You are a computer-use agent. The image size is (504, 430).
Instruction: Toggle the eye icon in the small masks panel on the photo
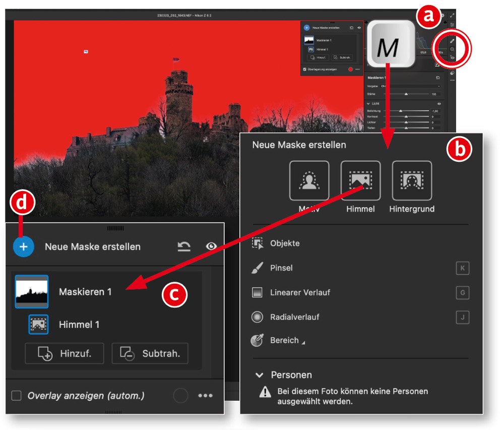[x=359, y=28]
